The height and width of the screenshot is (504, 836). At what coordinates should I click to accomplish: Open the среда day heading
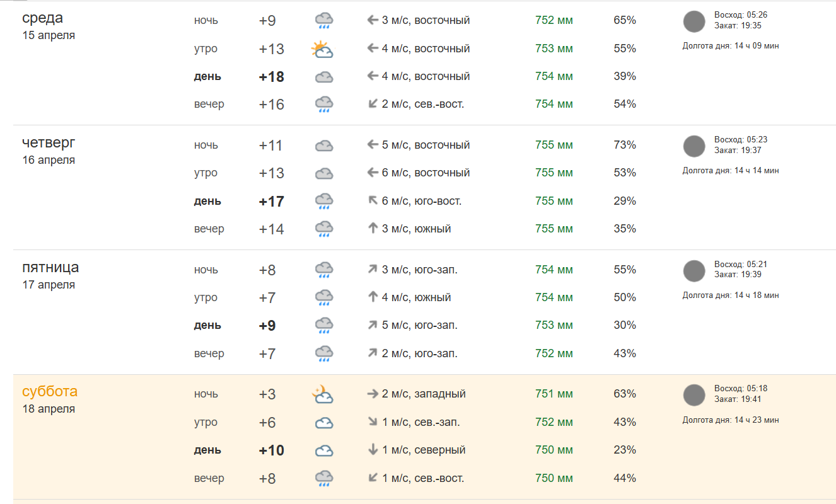(42, 18)
